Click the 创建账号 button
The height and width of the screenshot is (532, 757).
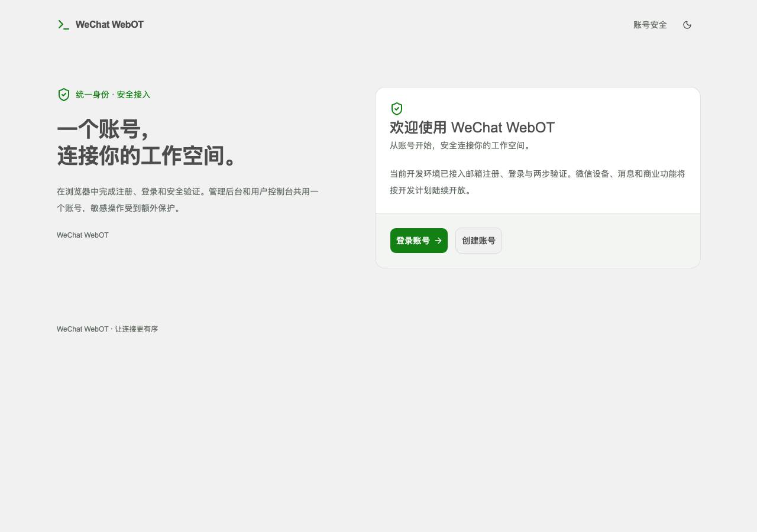(478, 241)
